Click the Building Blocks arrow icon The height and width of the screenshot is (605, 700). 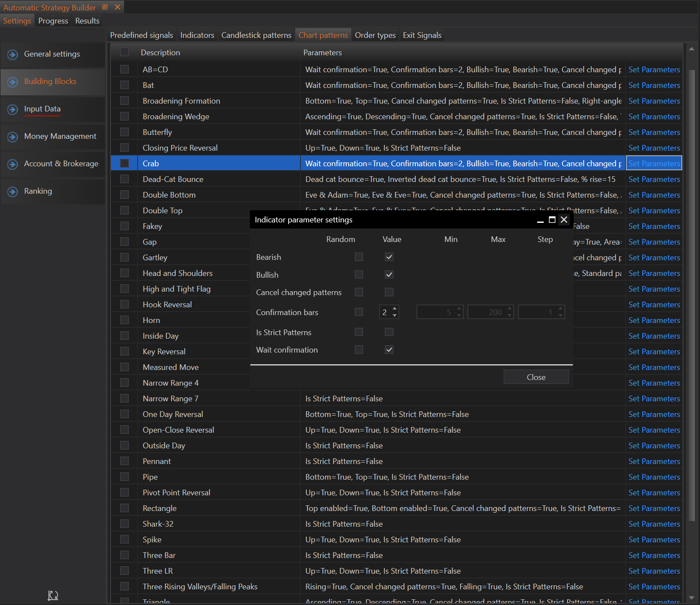tap(13, 82)
